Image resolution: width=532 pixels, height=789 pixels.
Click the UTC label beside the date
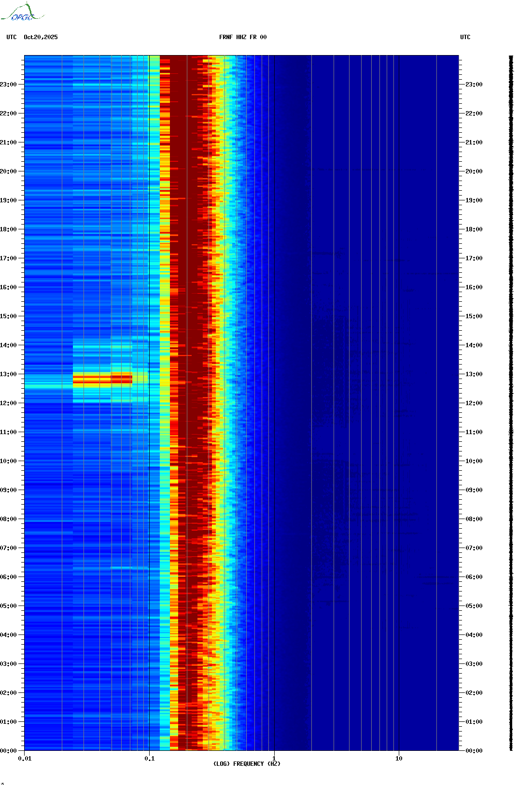(12, 37)
